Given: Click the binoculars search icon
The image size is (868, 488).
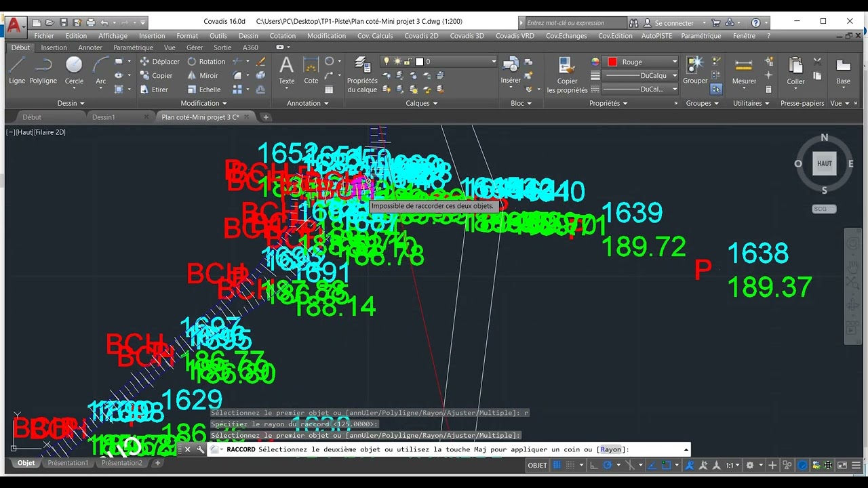Looking at the screenshot, I should (633, 22).
